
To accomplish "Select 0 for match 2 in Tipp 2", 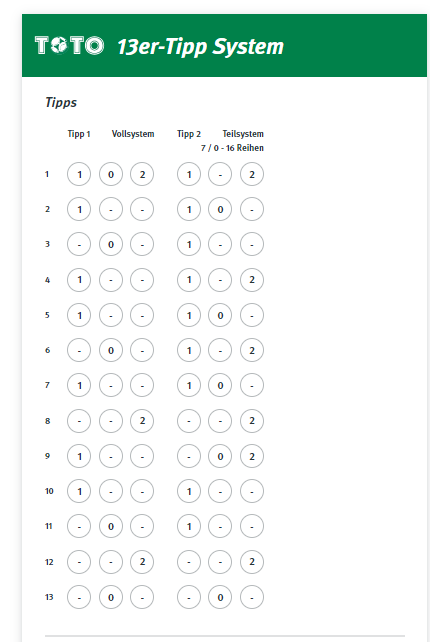I will coord(220,209).
